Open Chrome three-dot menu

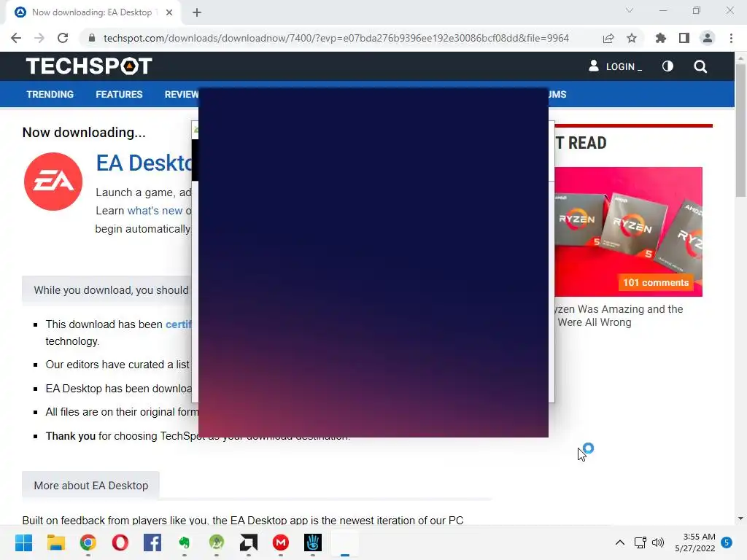pyautogui.click(x=731, y=38)
